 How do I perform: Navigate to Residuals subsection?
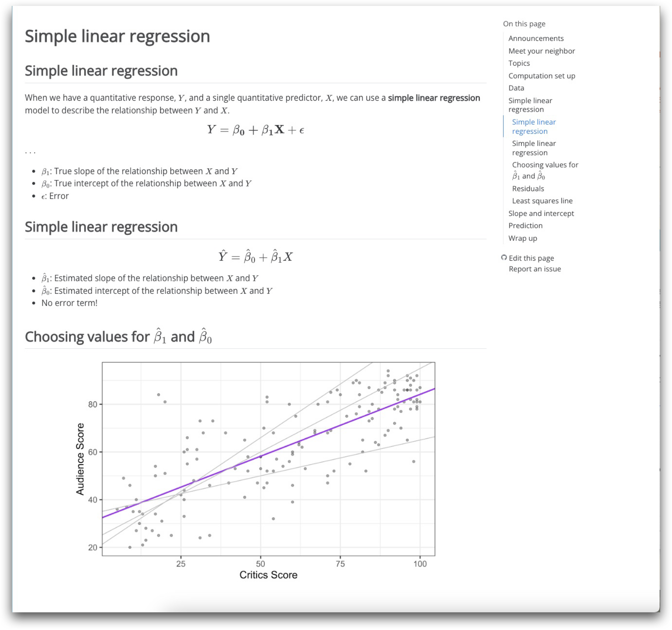point(528,189)
